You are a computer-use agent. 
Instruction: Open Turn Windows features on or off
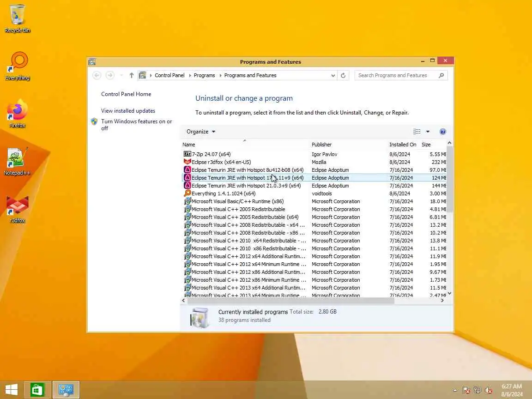[136, 125]
